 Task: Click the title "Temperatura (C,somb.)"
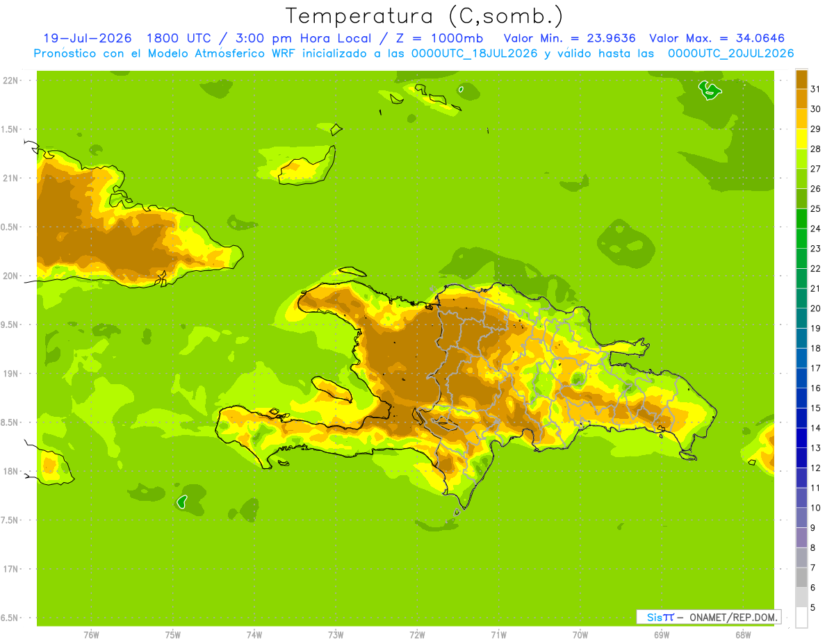[424, 17]
